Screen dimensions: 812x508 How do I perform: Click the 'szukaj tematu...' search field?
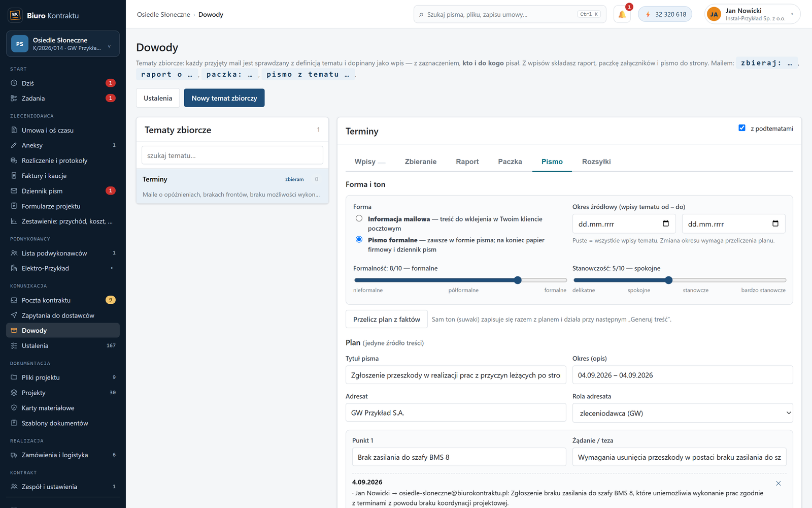click(x=232, y=155)
